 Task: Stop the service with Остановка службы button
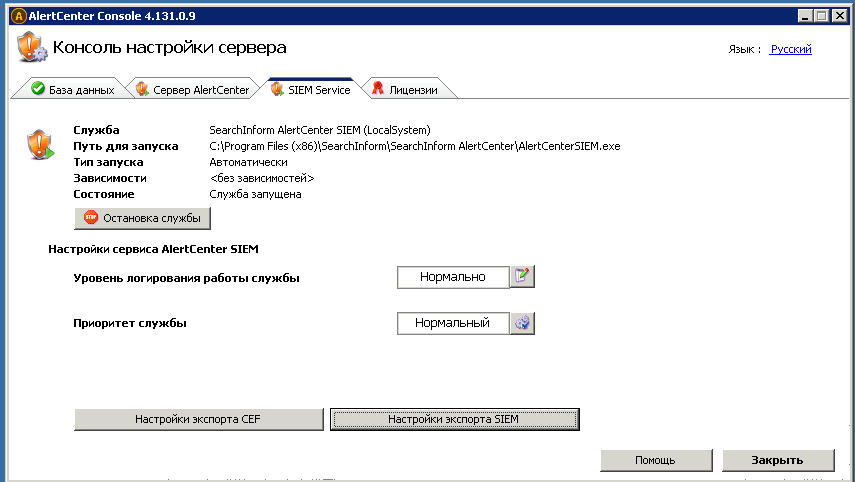pyautogui.click(x=142, y=218)
